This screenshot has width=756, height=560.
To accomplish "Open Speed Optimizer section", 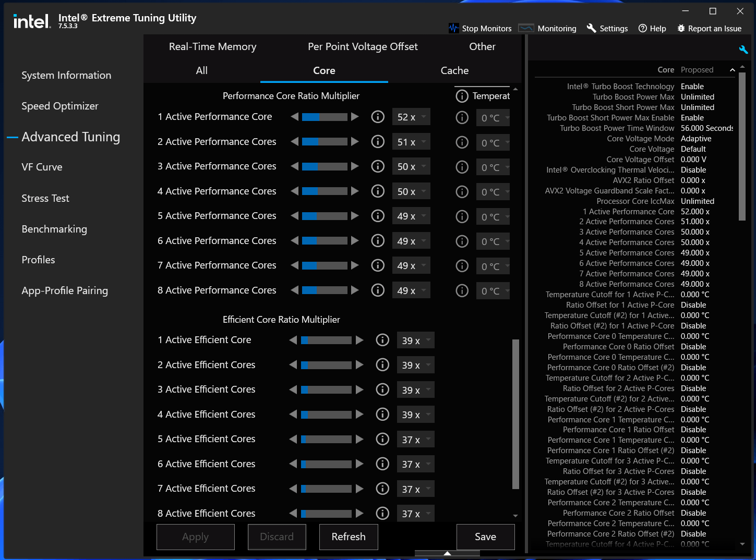I will coord(60,106).
